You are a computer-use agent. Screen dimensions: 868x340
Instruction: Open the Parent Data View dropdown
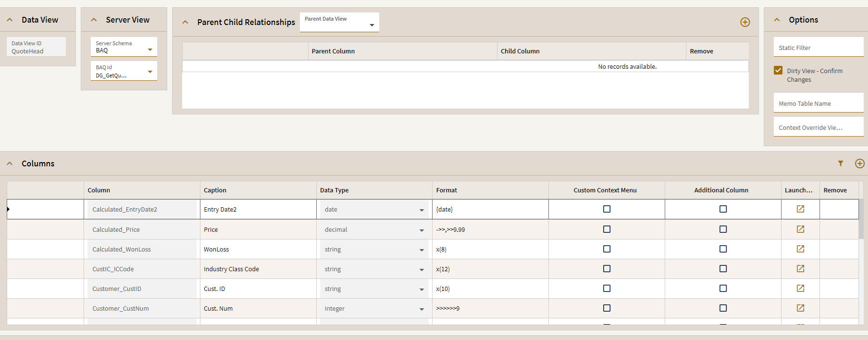point(372,25)
